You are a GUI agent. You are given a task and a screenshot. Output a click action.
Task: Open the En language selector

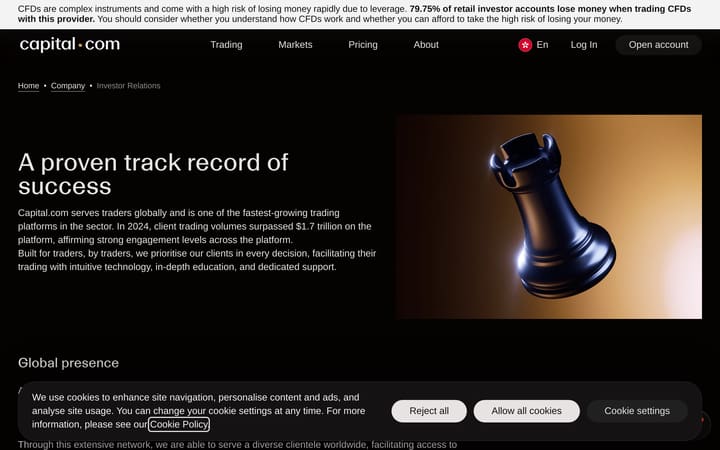pos(542,45)
